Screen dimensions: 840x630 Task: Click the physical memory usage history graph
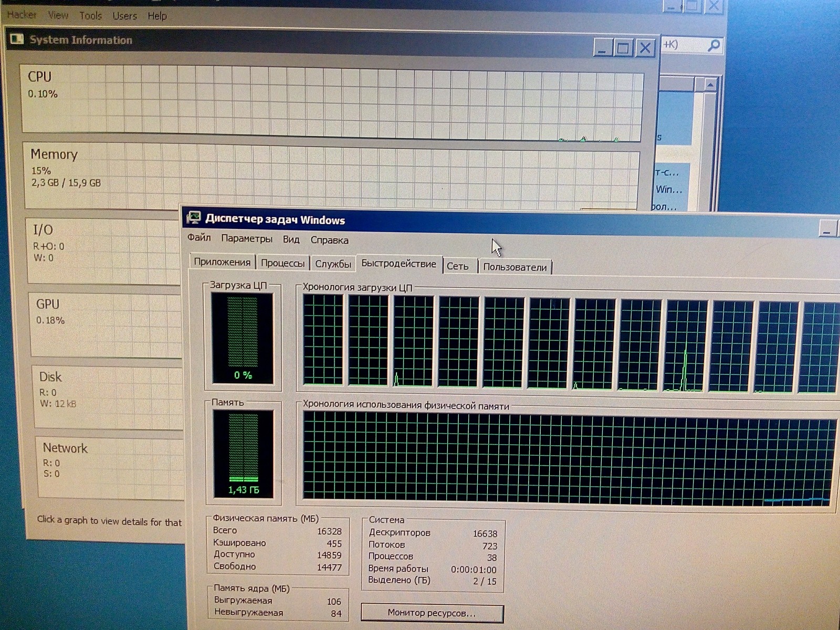pos(569,459)
